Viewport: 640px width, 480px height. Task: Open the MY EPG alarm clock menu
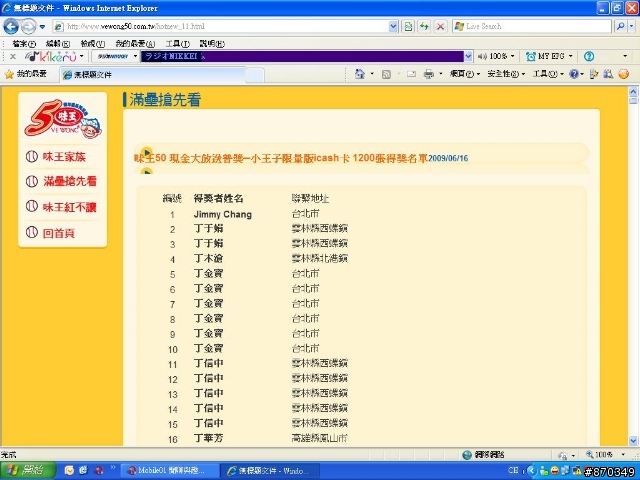click(549, 56)
